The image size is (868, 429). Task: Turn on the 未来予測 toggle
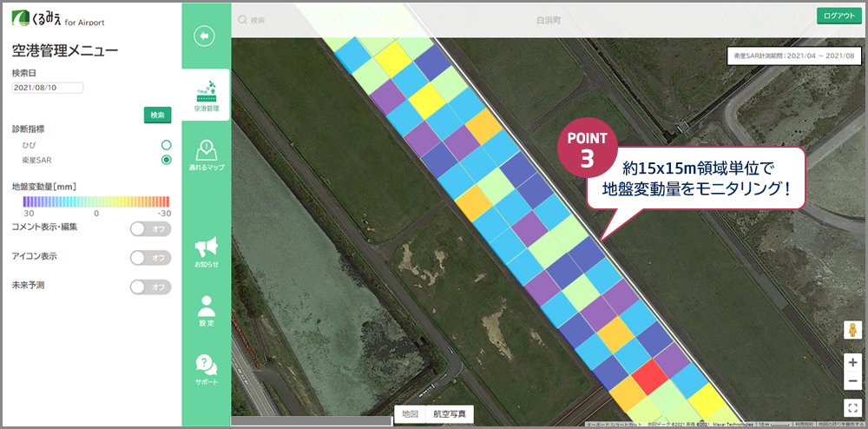tap(150, 287)
